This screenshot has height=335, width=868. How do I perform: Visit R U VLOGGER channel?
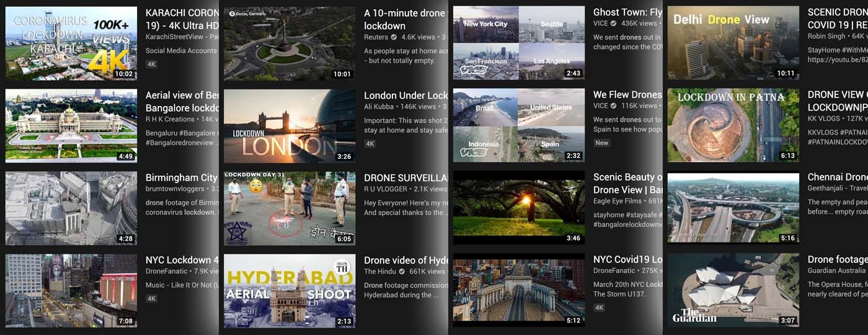tap(386, 189)
